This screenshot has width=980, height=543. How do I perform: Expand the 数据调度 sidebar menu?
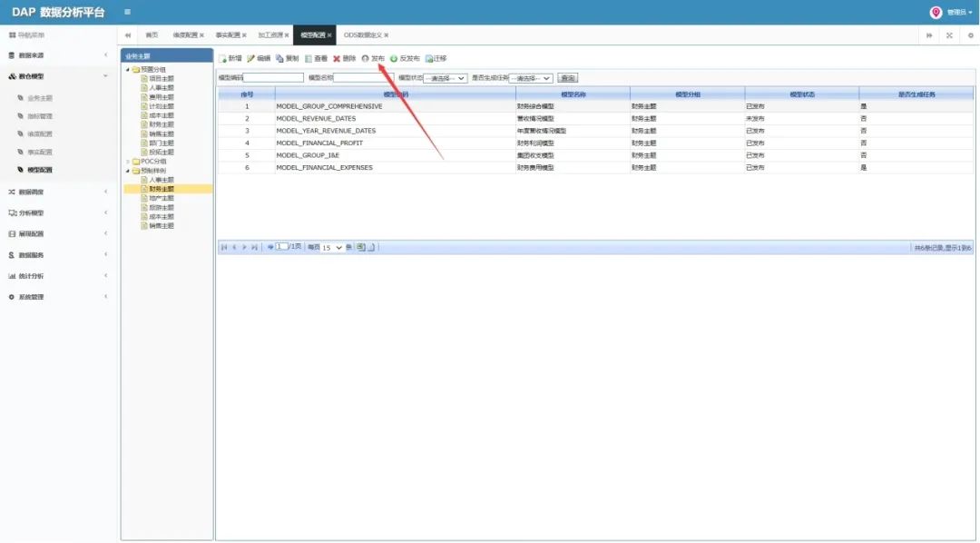click(x=58, y=193)
